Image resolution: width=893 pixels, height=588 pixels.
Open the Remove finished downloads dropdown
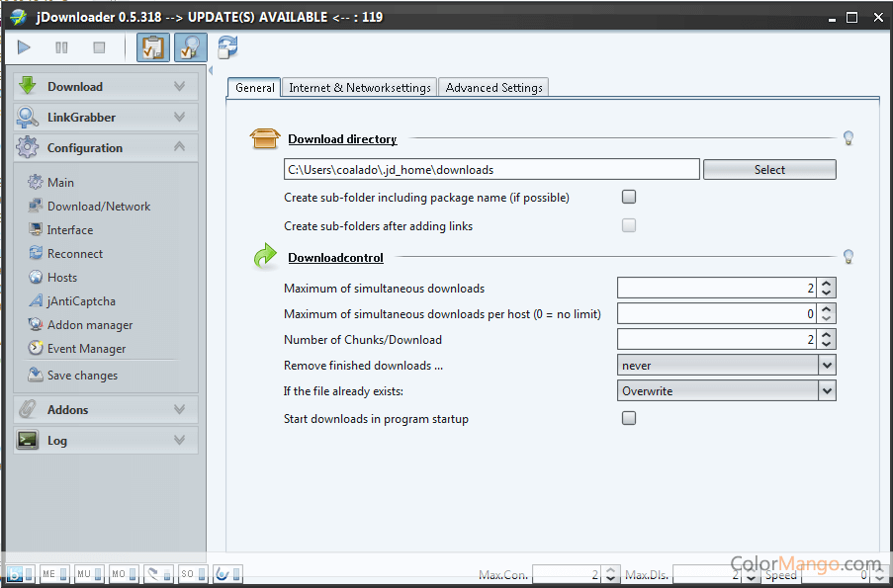click(x=827, y=366)
